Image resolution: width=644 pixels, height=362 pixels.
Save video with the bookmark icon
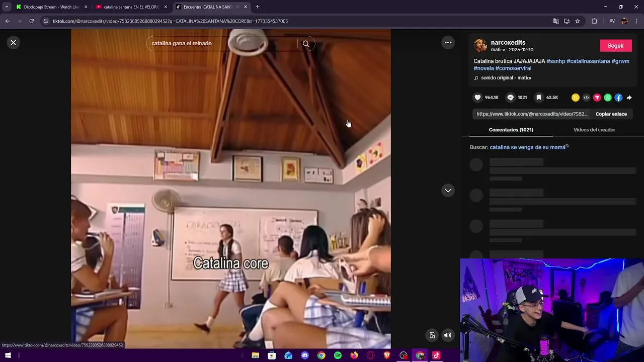(x=539, y=98)
